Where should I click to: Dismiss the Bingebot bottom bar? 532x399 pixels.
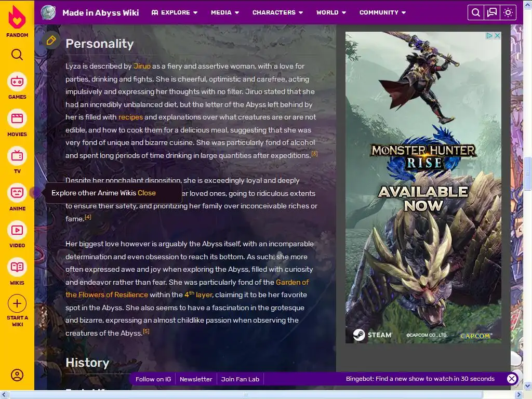512,379
